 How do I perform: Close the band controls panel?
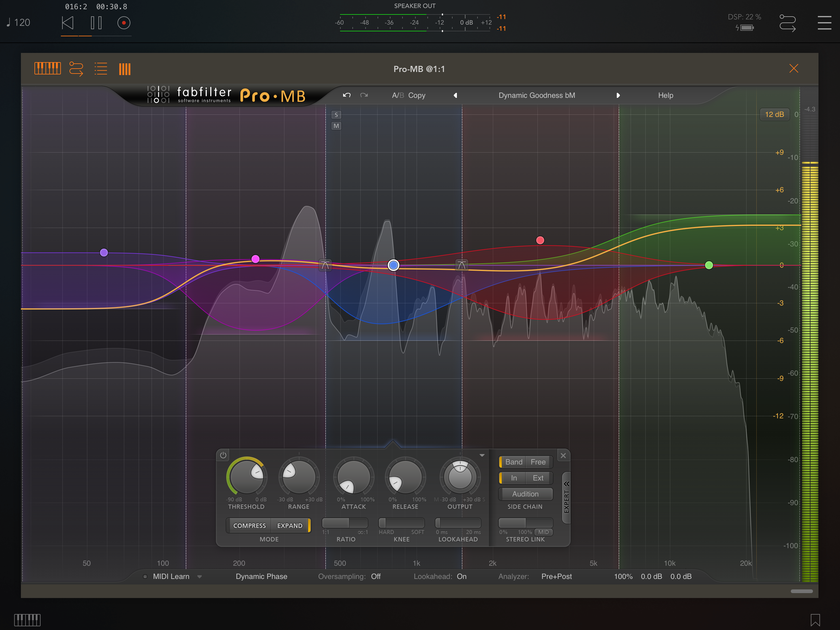tap(563, 456)
